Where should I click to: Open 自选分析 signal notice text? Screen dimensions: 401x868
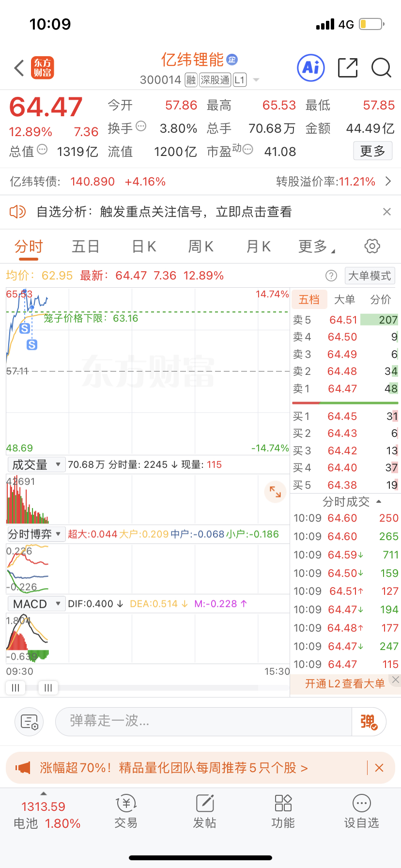[164, 212]
